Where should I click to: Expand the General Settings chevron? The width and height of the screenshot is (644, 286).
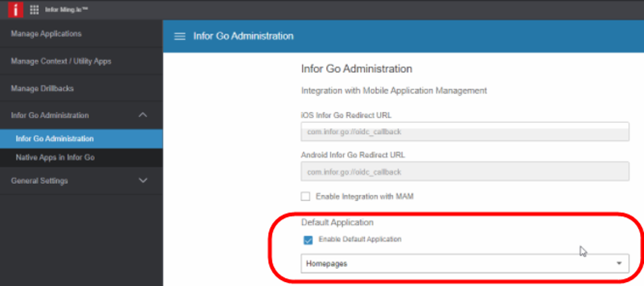[x=143, y=180]
